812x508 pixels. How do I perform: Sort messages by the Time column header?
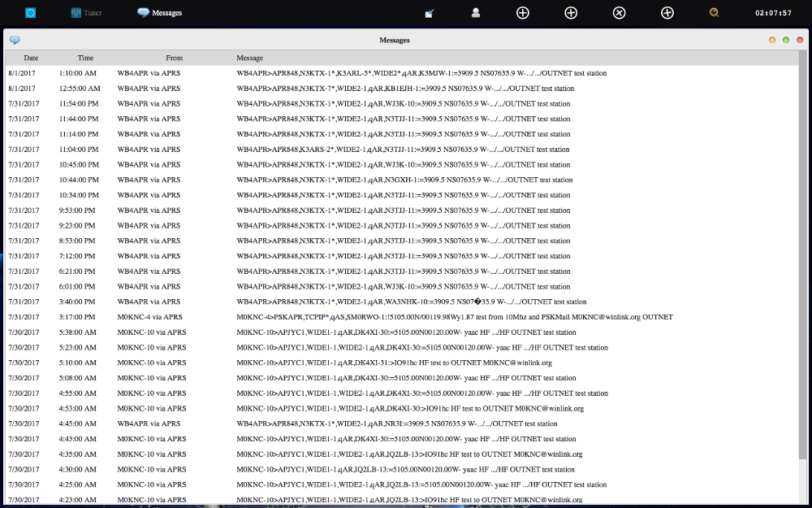click(85, 58)
